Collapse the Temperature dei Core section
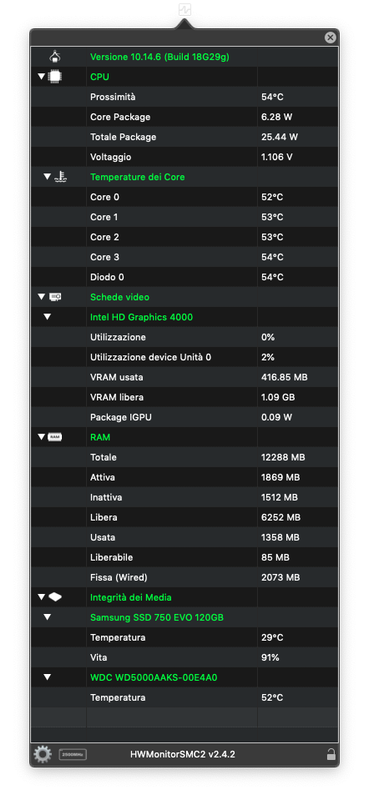The width and height of the screenshot is (369, 800). tap(47, 177)
